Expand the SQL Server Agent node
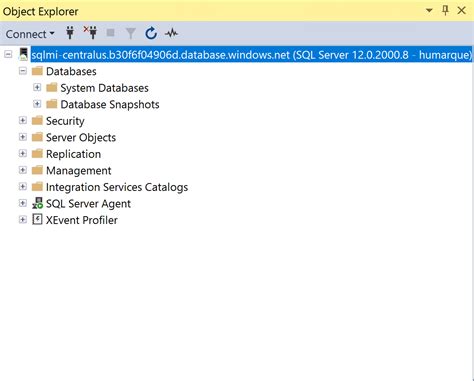The image size is (474, 381). 23,203
